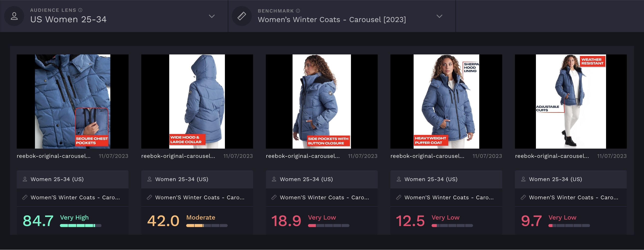Expand the Benchmark dropdown chevron

point(439,16)
